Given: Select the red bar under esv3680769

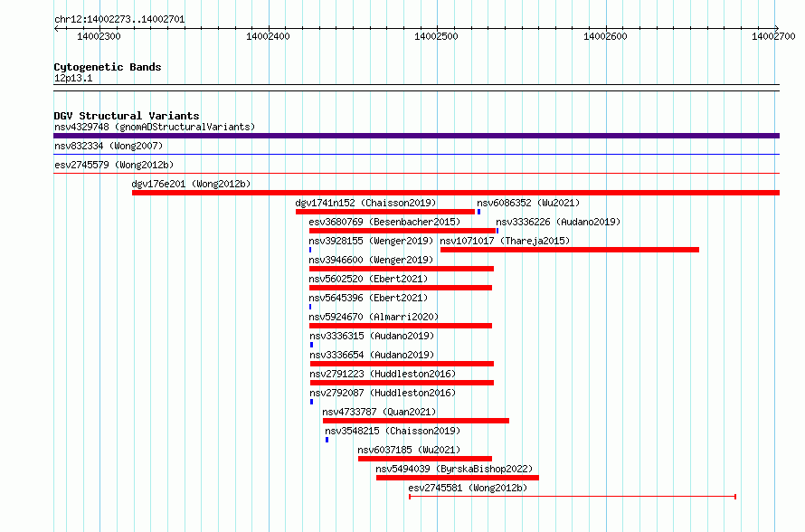Looking at the screenshot, I should (402, 231).
